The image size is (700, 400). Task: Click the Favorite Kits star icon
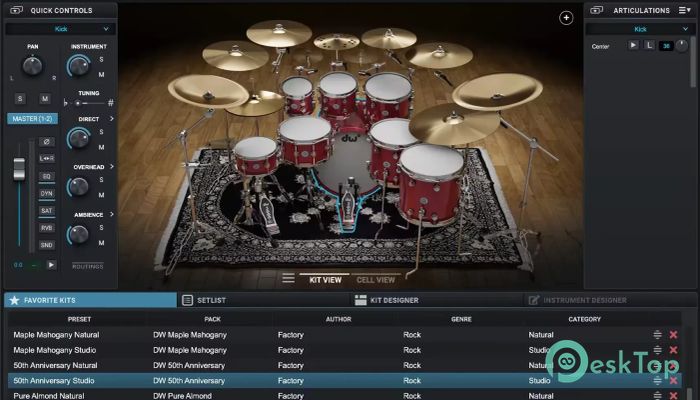click(x=14, y=300)
